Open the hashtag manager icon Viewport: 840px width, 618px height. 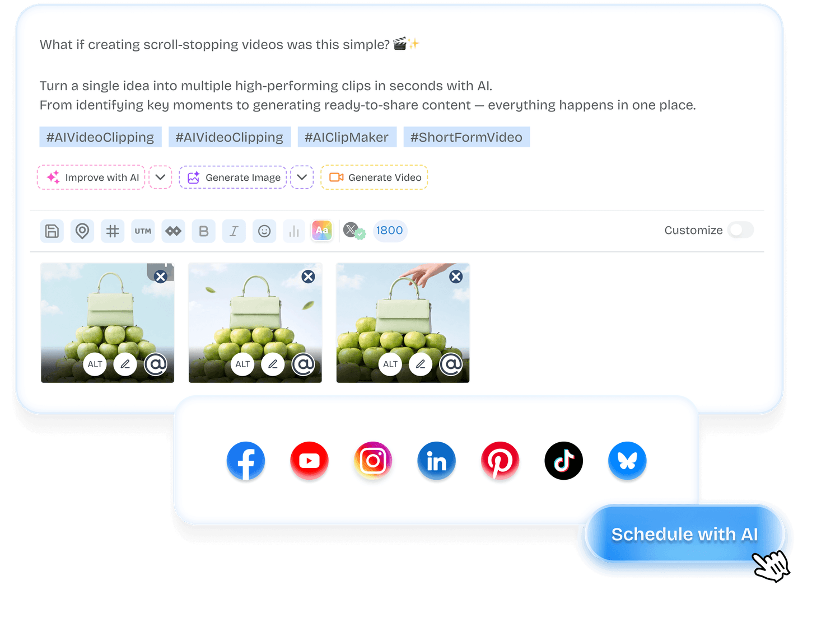point(113,231)
